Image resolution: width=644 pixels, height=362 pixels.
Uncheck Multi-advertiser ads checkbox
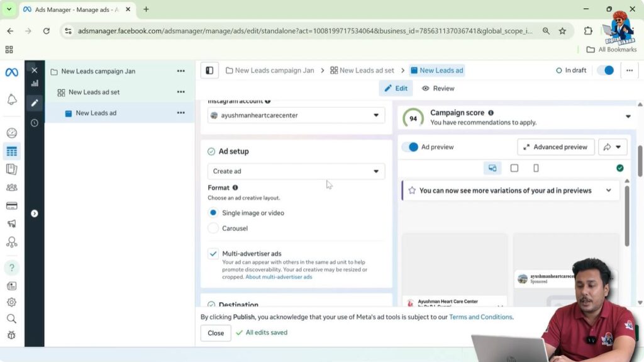point(213,254)
